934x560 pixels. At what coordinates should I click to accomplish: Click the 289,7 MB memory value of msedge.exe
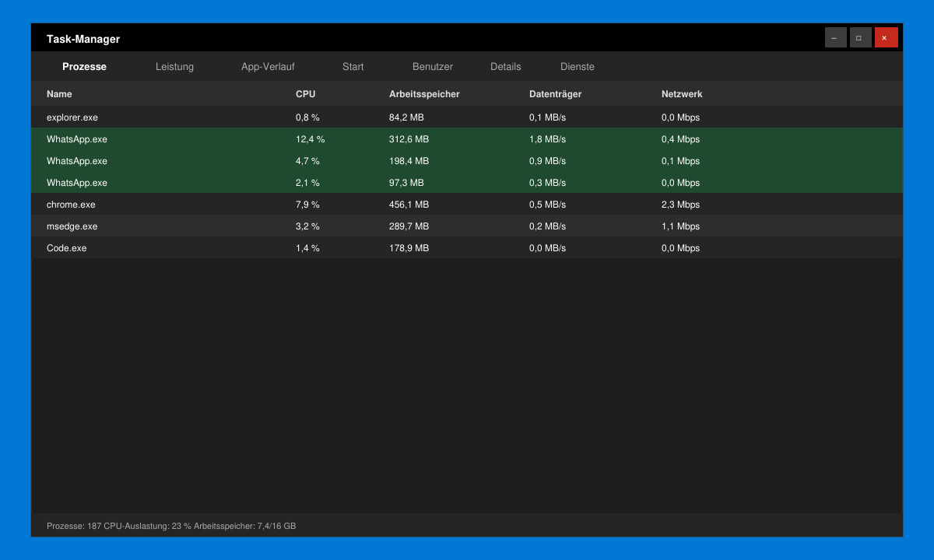point(409,226)
